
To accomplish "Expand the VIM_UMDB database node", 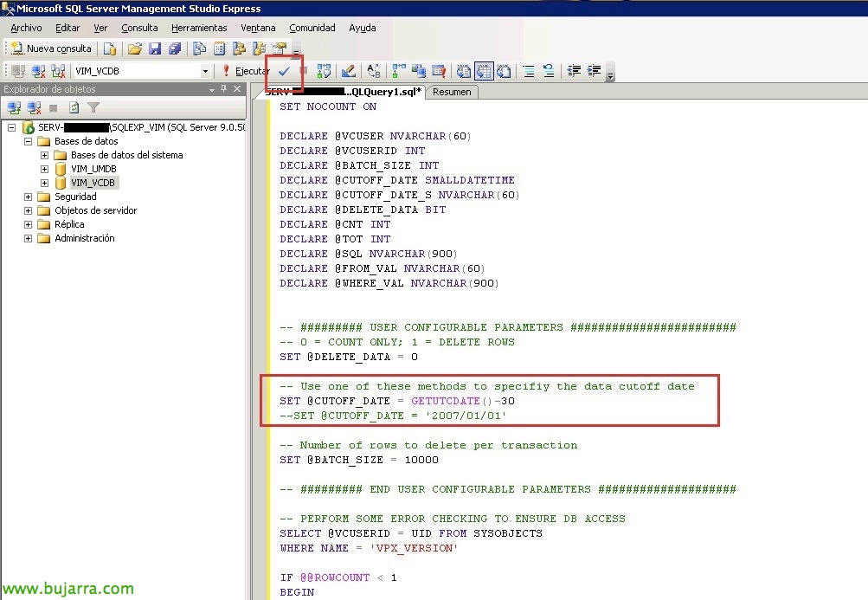I will click(x=45, y=169).
